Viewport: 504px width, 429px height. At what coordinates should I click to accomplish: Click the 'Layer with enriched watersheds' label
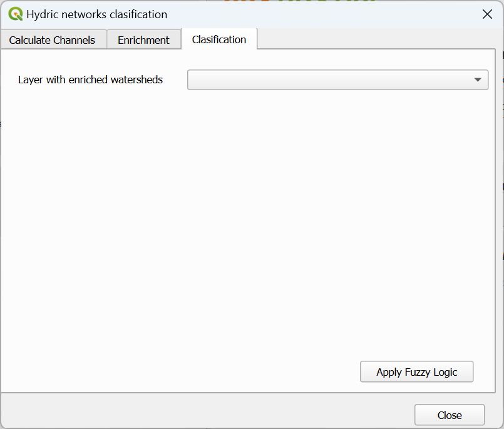tap(90, 80)
